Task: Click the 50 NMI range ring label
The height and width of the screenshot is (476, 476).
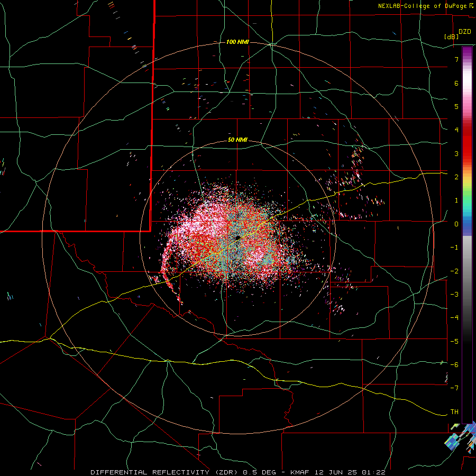Action: 237,140
